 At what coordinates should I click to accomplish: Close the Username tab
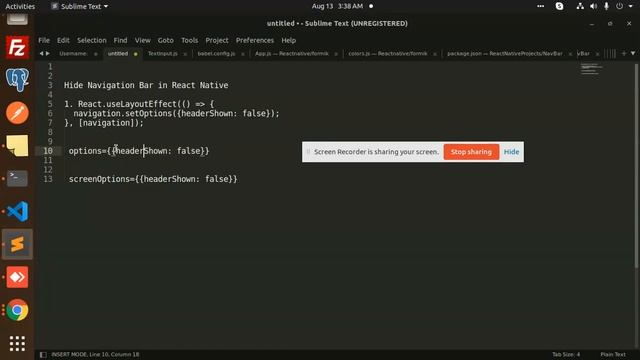click(96, 54)
